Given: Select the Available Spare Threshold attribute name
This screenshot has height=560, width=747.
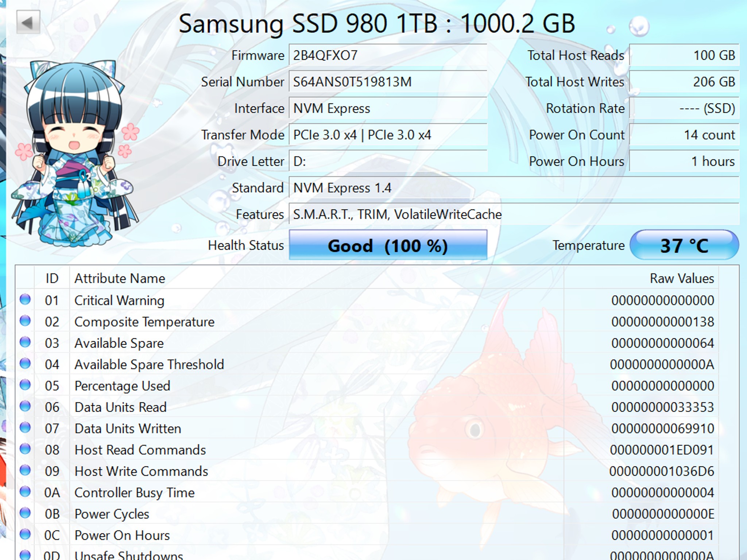Looking at the screenshot, I should click(x=149, y=364).
